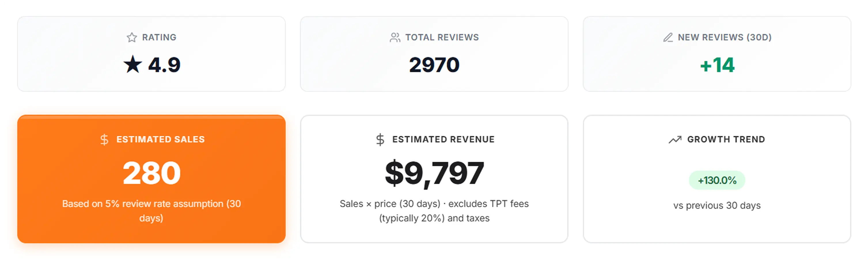Screen dimensions: 868x260
Task: Expand the review rate assumption note
Action: tap(152, 211)
